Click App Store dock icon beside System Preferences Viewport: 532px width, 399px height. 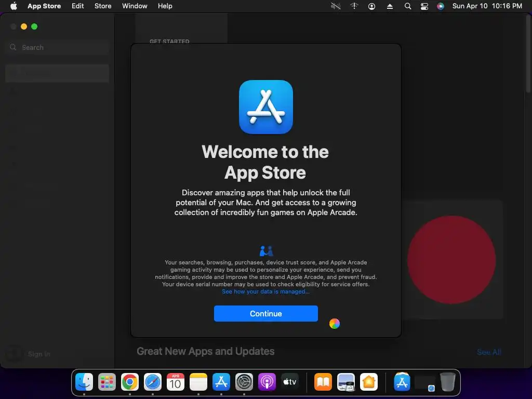(221, 382)
